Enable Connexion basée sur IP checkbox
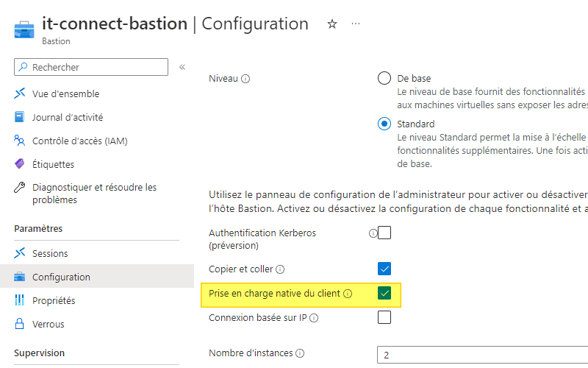 pos(384,318)
